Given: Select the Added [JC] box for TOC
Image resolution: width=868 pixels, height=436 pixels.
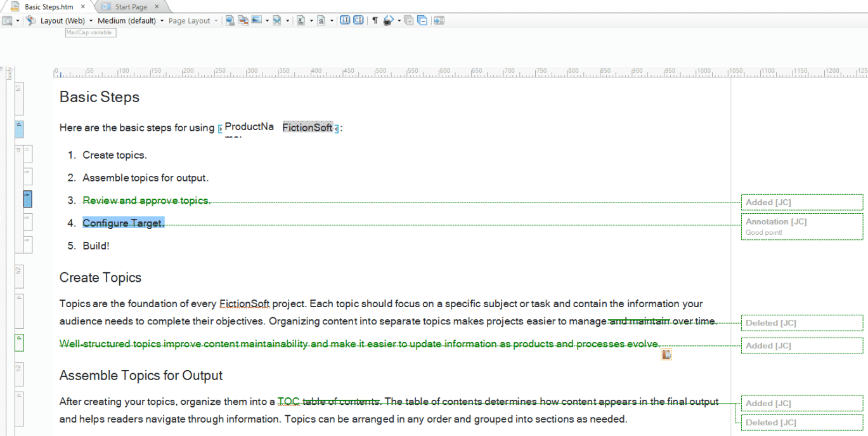Looking at the screenshot, I should (x=802, y=403).
